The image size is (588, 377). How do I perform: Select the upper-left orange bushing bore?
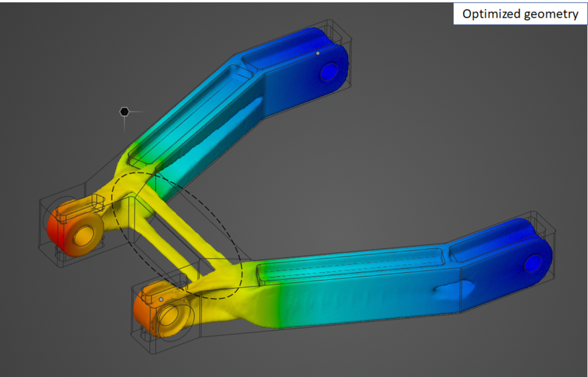[x=84, y=235]
